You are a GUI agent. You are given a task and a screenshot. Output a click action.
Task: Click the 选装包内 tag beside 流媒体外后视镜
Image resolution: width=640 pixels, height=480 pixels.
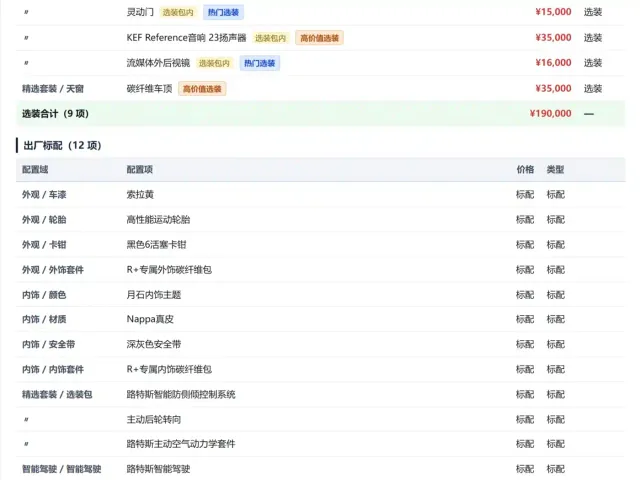tap(214, 63)
